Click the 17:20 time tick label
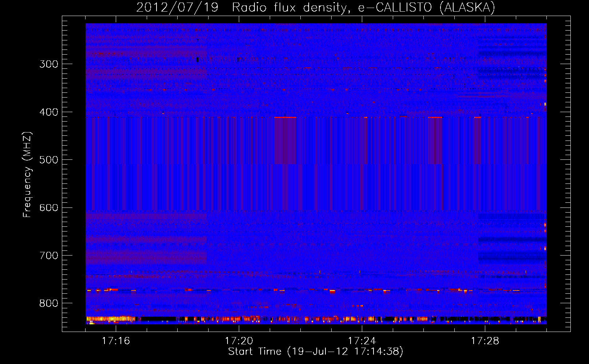Viewport: 589px width, 364px height. (239, 341)
